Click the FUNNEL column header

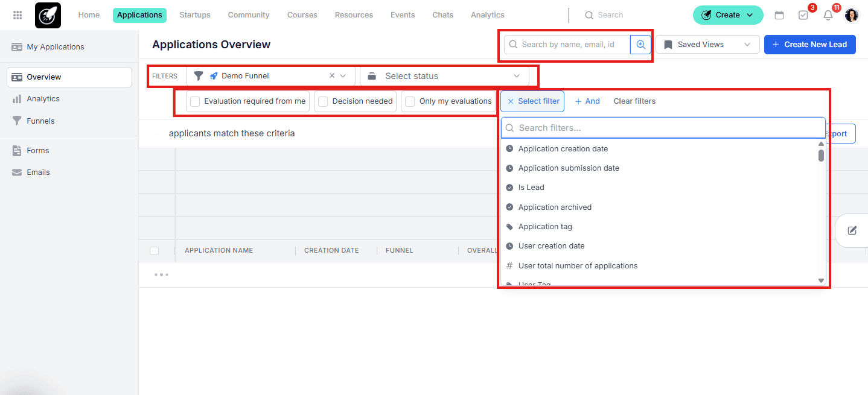tap(400, 251)
